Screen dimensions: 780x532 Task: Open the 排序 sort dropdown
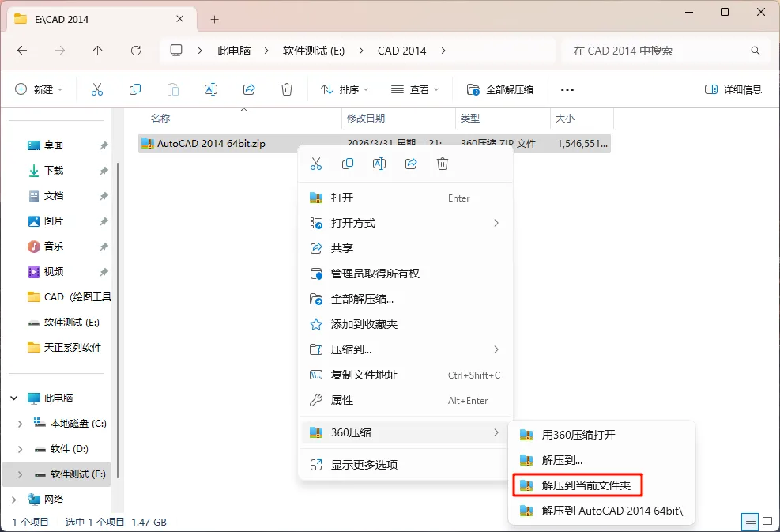click(345, 89)
